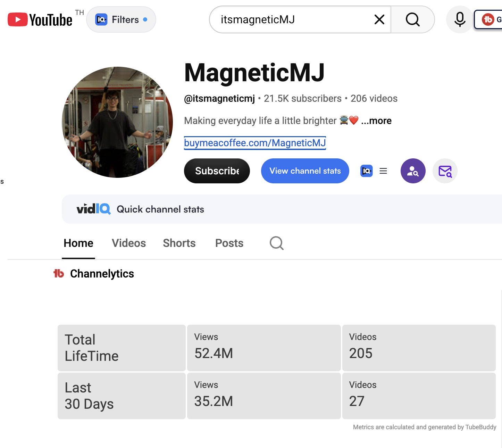Click the Total LifeTime label cell
Screen dimensions: 502x448
122,348
